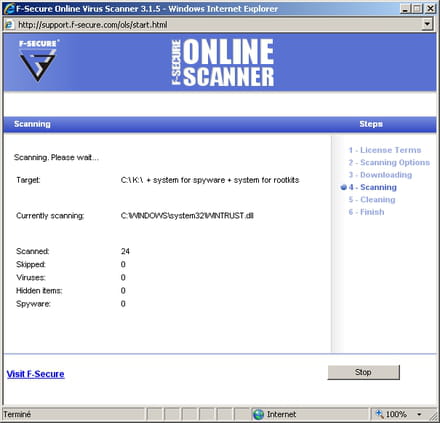The width and height of the screenshot is (440, 423).
Task: Click the Internet zone globe icon
Action: point(258,414)
